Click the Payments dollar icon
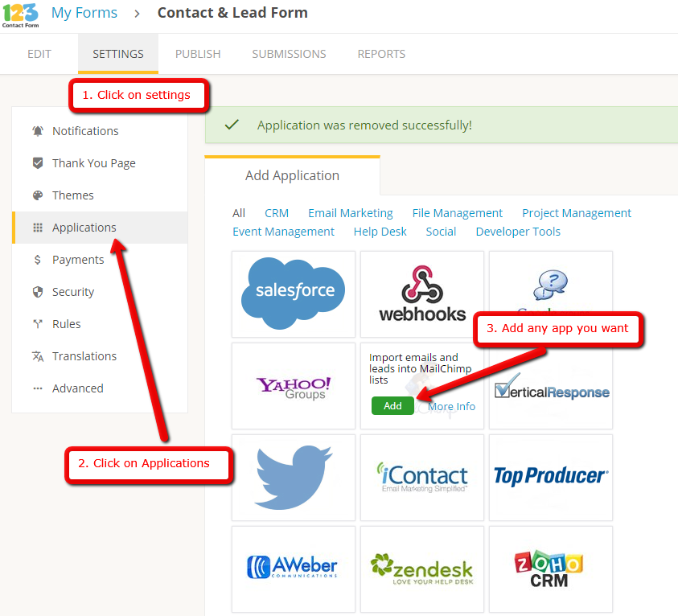This screenshot has height=616, width=678. coord(38,260)
